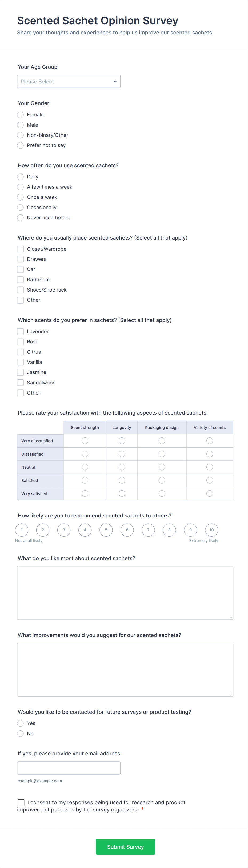The height and width of the screenshot is (868, 248).
Task: Check the Lavender scent preference
Action: click(x=20, y=331)
